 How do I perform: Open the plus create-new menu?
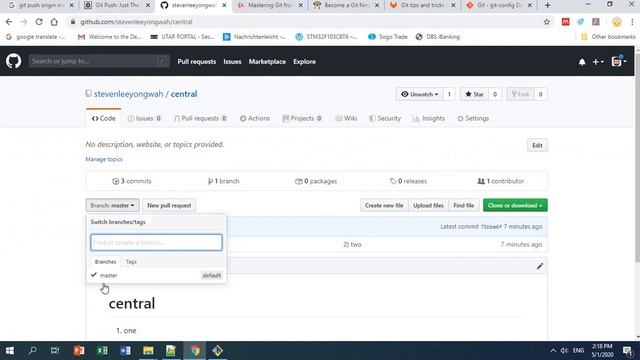point(598,62)
